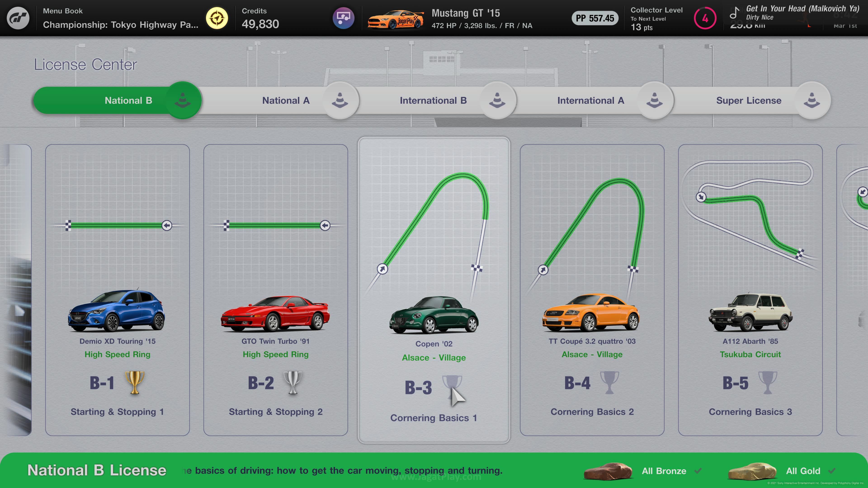Image resolution: width=868 pixels, height=488 pixels.
Task: Select the white A112 Abarth car
Action: pyautogui.click(x=750, y=312)
